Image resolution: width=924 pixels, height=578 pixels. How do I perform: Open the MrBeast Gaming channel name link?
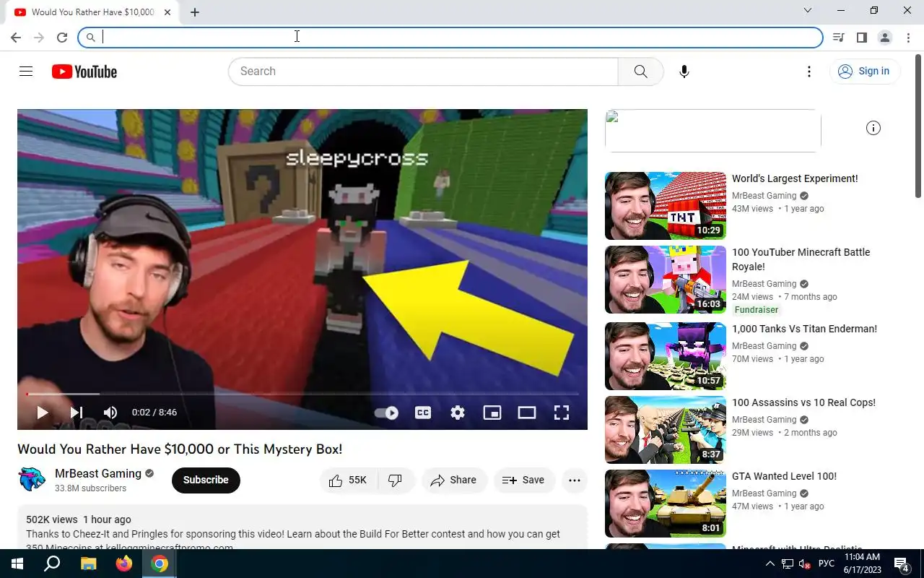[x=98, y=473]
